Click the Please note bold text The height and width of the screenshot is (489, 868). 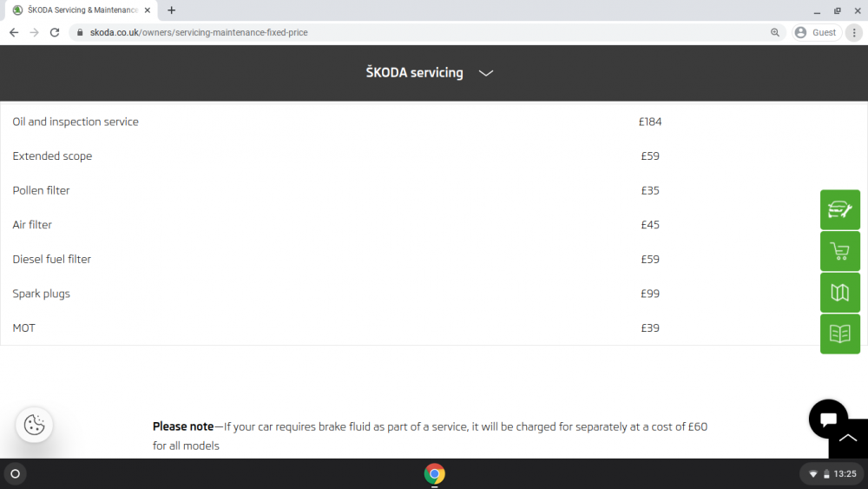point(183,426)
